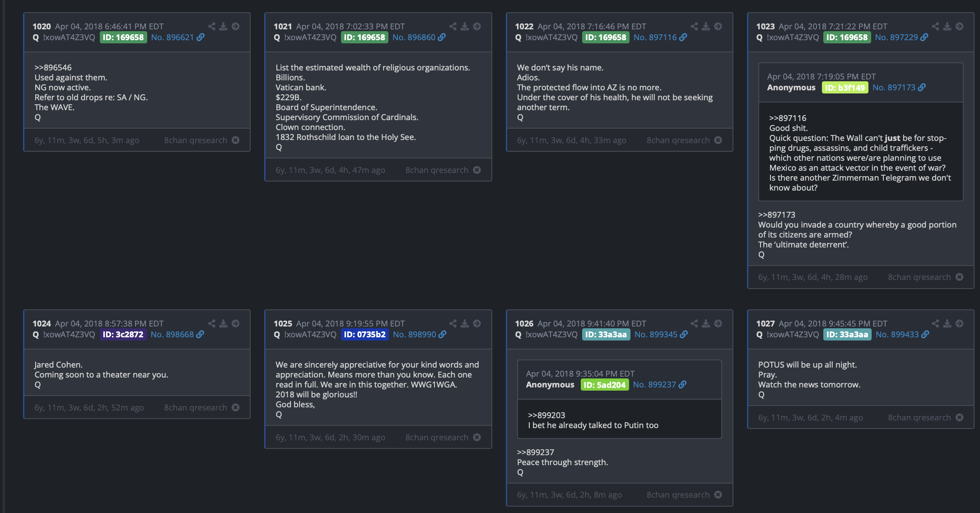Click green ID: 5ad204 badge on Anonymous post
Viewport: 980px width, 513px height.
(x=605, y=385)
